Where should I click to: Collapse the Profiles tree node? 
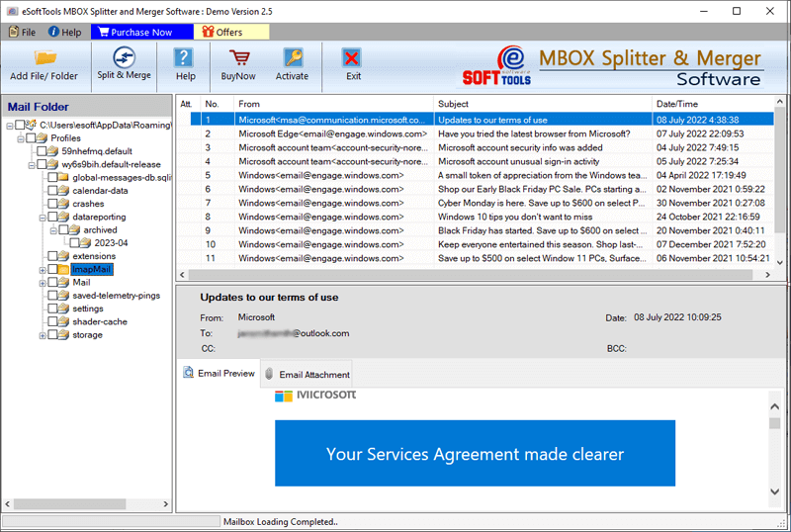pyautogui.click(x=21, y=138)
